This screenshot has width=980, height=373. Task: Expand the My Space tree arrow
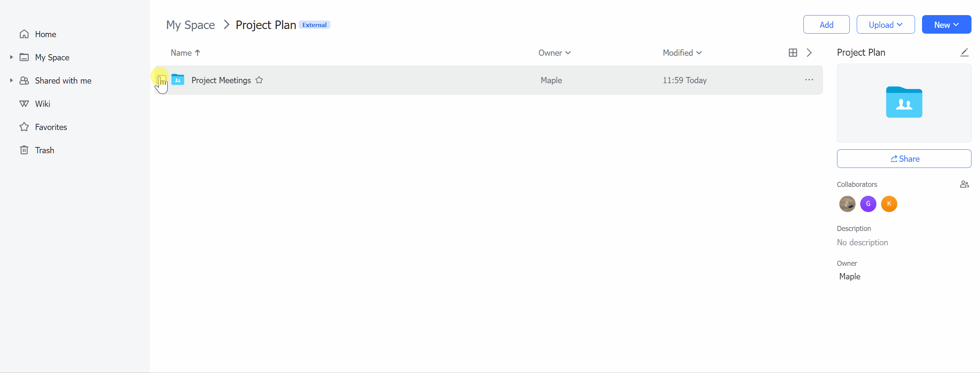tap(11, 57)
